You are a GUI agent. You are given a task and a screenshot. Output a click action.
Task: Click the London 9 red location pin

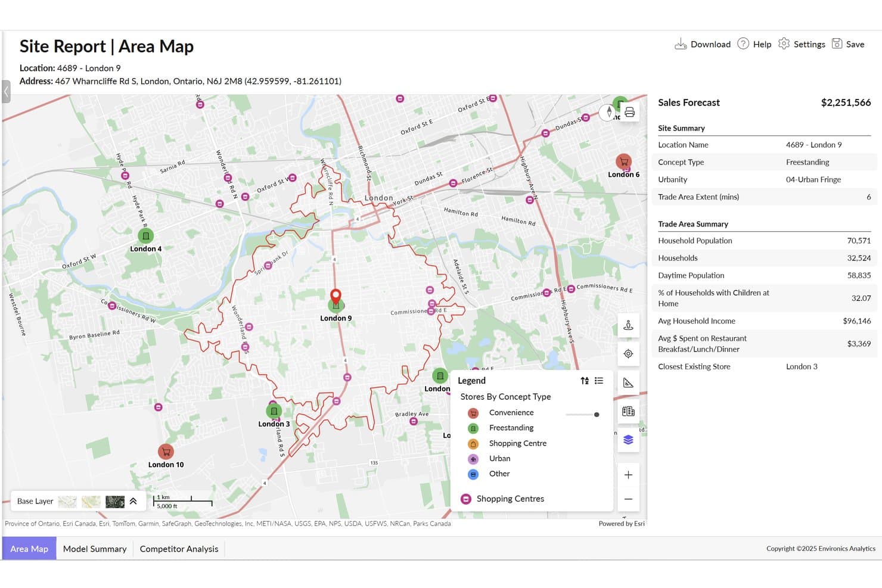coord(336,297)
